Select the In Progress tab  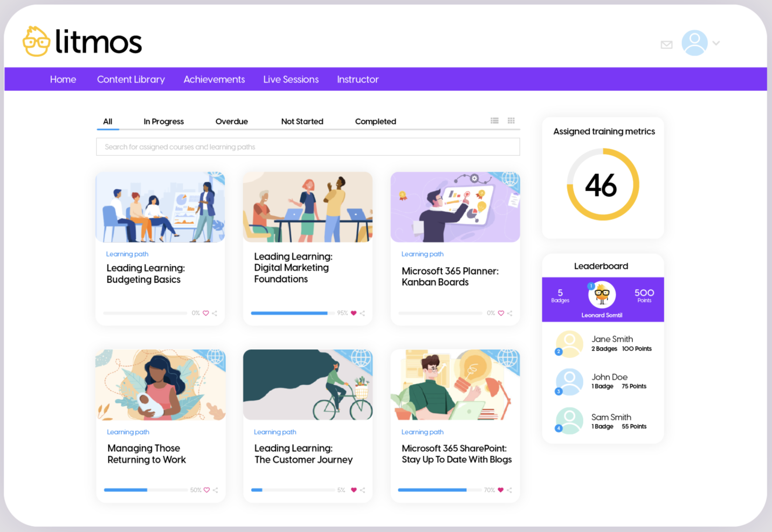(x=163, y=121)
